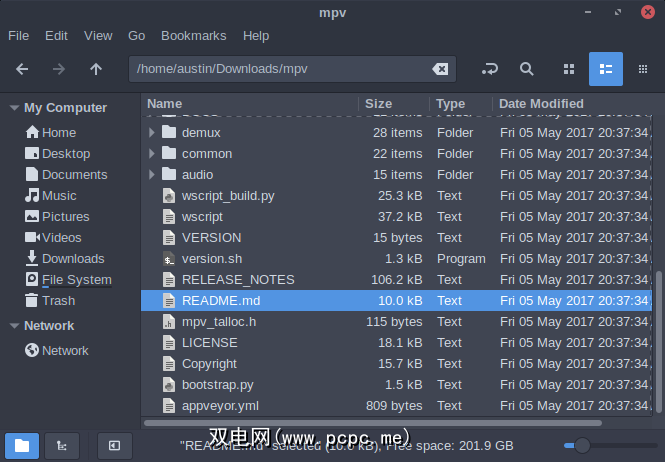
Task: Open Downloads in sidebar
Action: (x=65, y=258)
